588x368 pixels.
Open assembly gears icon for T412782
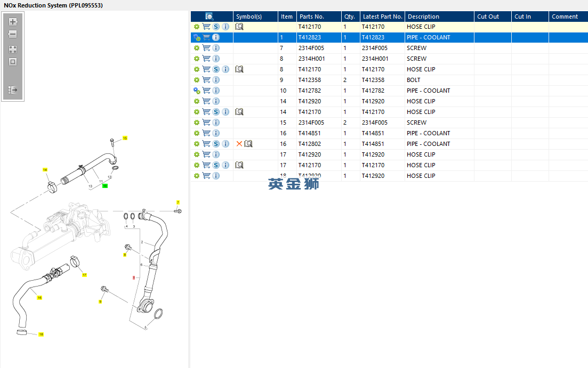[197, 91]
